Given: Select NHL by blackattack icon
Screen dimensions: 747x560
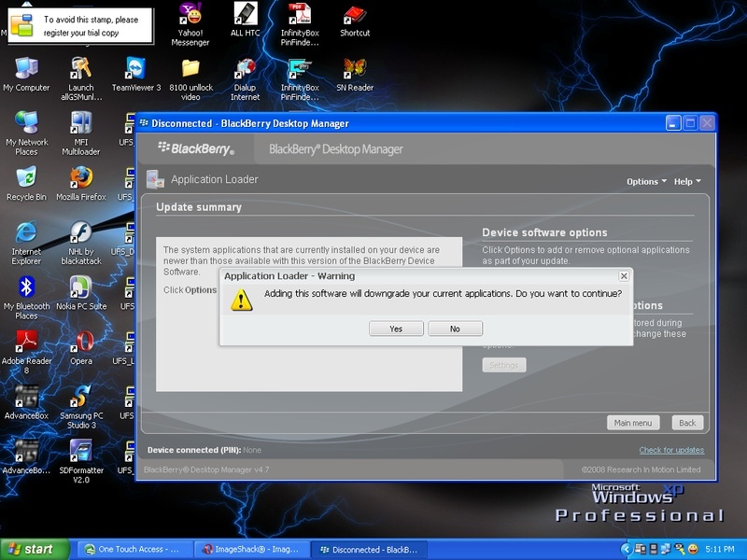Looking at the screenshot, I should pos(81,243).
